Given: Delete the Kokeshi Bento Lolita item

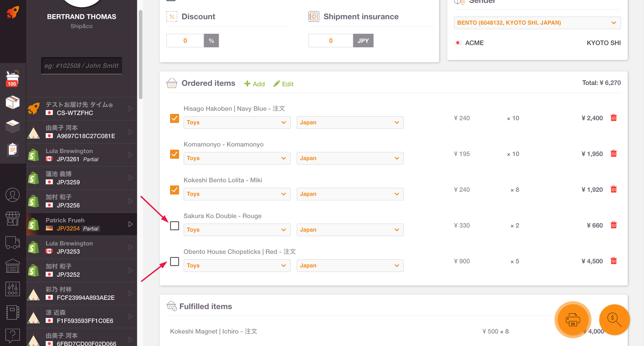Looking at the screenshot, I should click(613, 189).
